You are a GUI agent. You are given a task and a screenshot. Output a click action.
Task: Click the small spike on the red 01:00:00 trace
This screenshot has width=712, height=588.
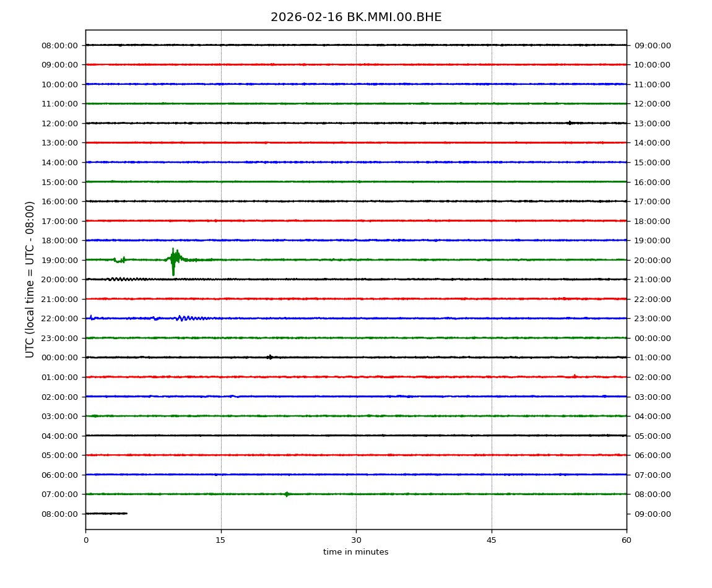(575, 376)
